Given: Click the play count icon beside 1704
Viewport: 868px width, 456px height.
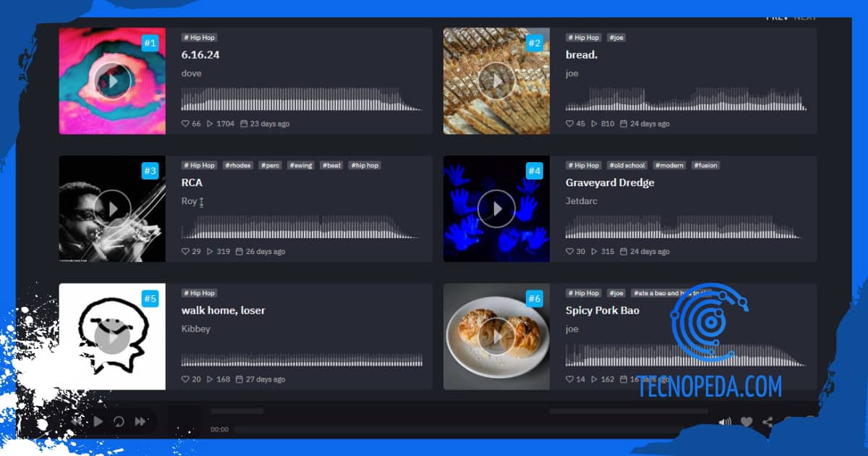Looking at the screenshot, I should (210, 124).
